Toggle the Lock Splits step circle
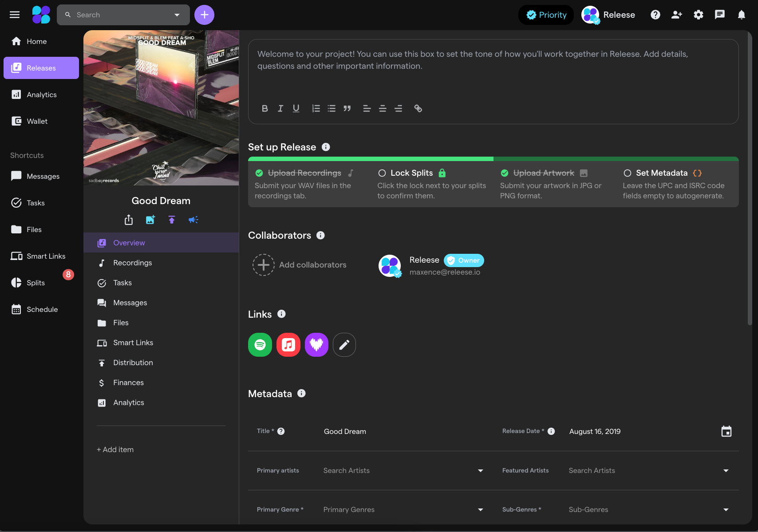Viewport: 758px width, 532px height. [382, 173]
